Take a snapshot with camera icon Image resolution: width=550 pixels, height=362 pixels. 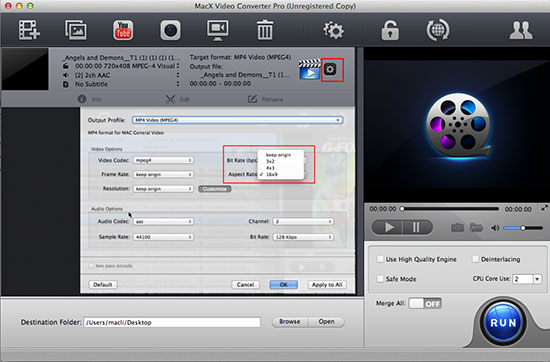457,228
